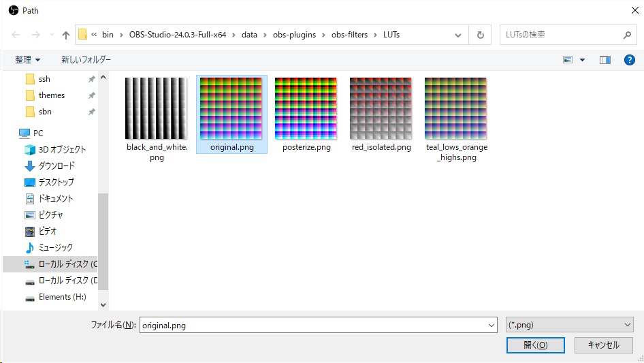The image size is (644, 363).
Task: Click 新しいフォルダー in the toolbar
Action: 86,60
